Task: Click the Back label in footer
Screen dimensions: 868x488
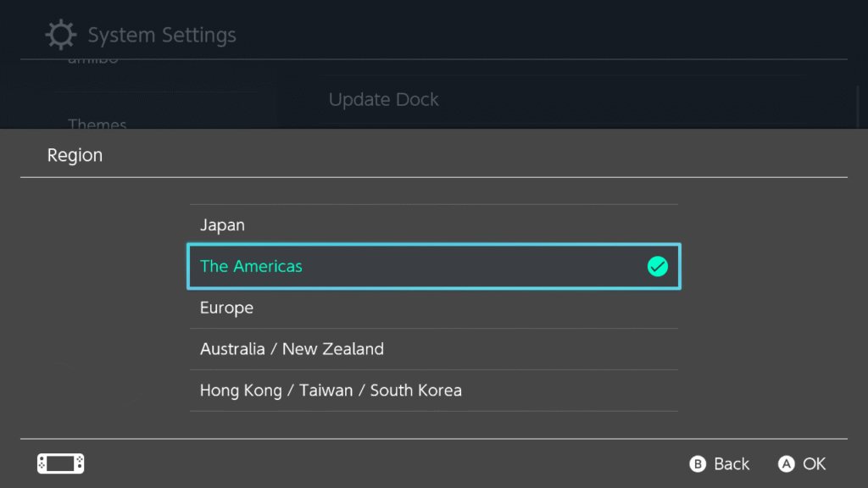Action: click(x=731, y=464)
